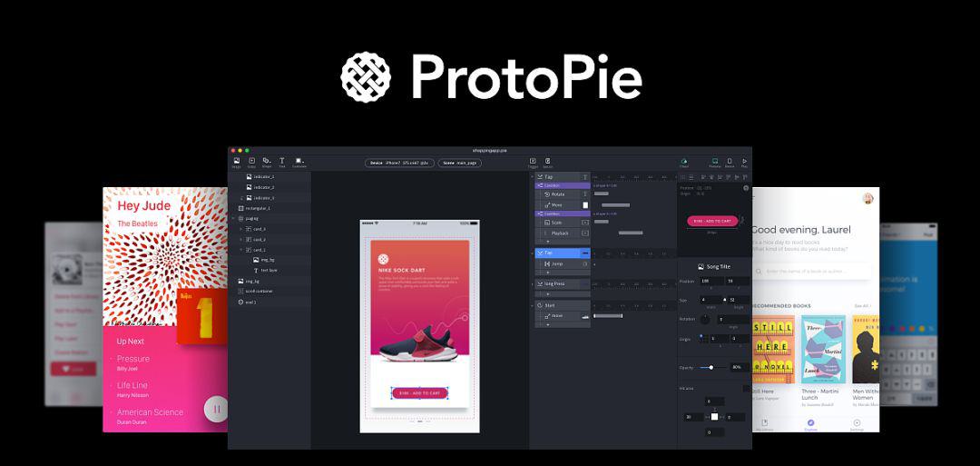Click the second purple Condition row
980x466 pixels.
[x=563, y=213]
